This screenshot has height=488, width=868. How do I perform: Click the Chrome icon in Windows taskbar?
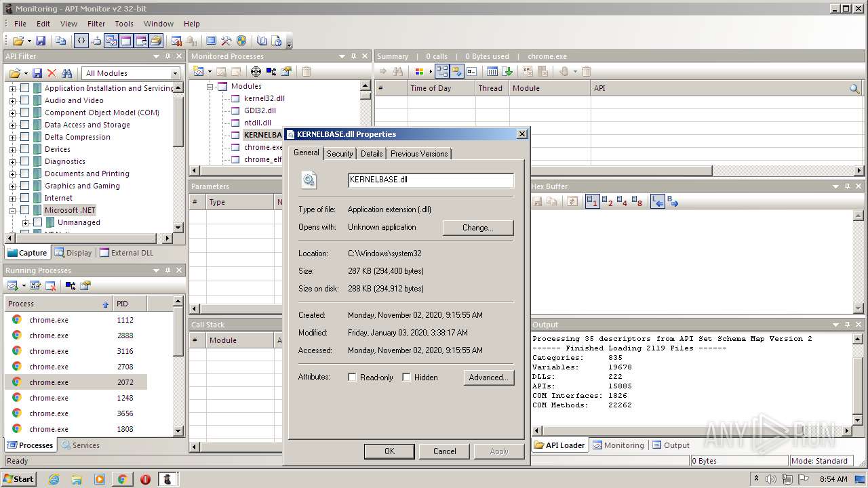[x=122, y=479]
